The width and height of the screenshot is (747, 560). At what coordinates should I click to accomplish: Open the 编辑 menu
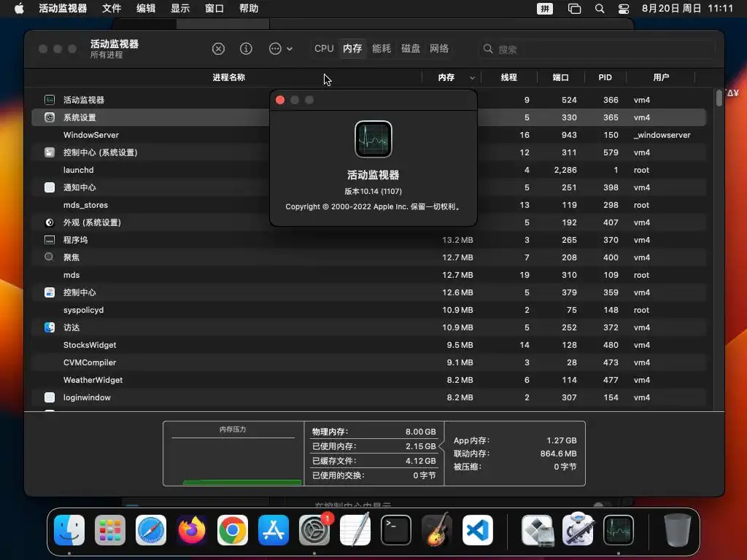[146, 9]
